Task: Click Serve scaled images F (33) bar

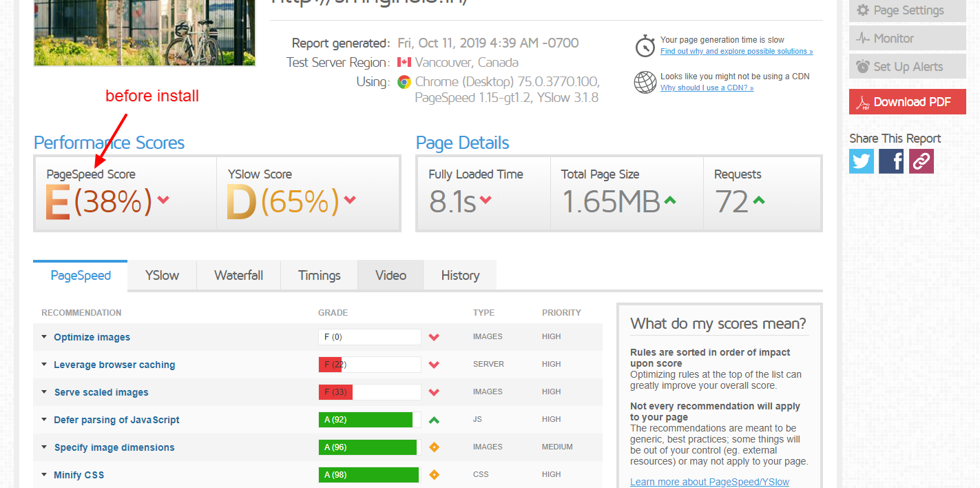Action: pyautogui.click(x=370, y=392)
